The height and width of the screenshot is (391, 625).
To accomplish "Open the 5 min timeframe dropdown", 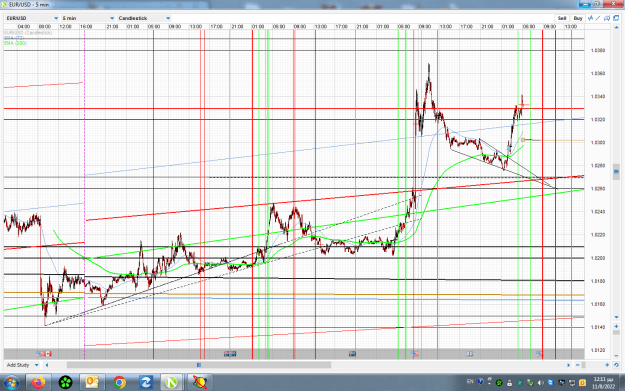I will click(88, 18).
